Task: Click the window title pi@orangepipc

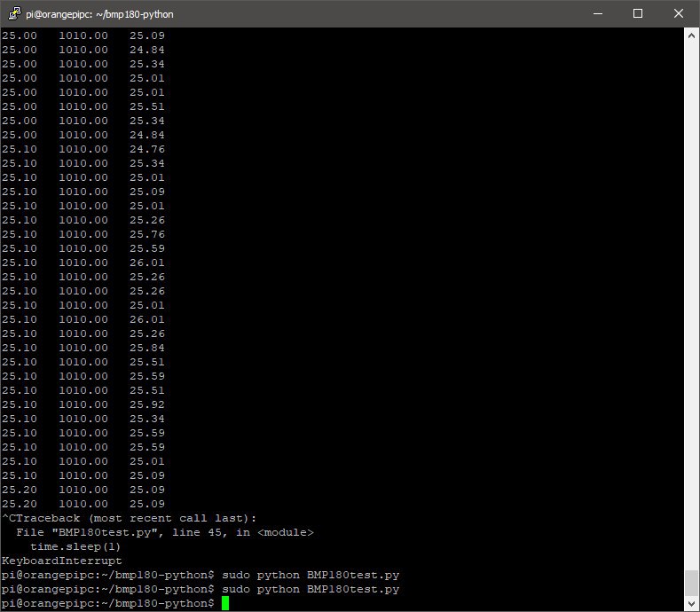Action: (99, 14)
